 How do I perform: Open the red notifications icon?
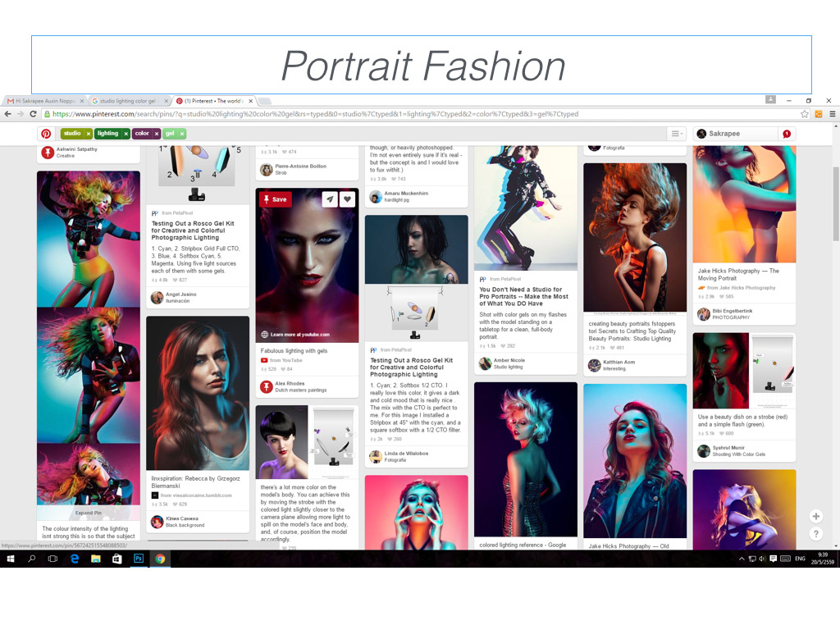point(787,134)
